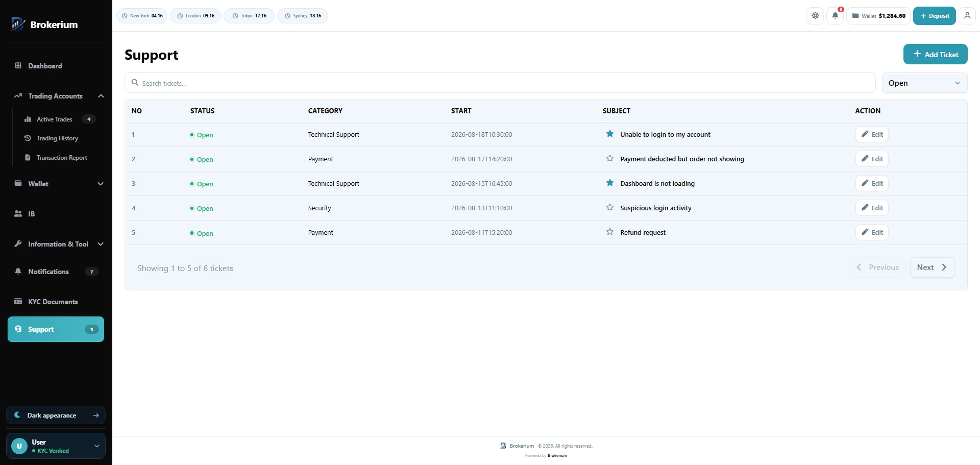Viewport: 980px width, 465px height.
Task: Click the Information & Tool wrench icon
Action: (x=18, y=243)
